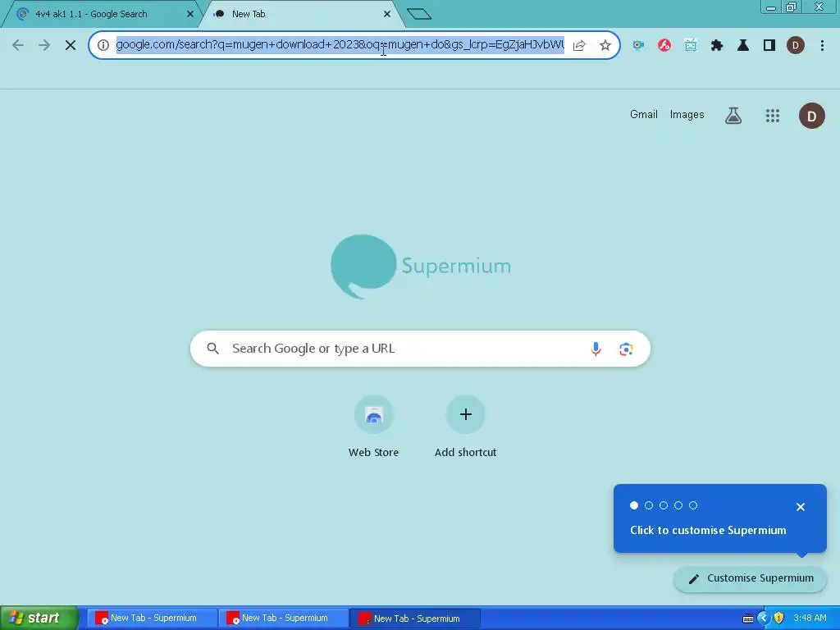This screenshot has width=840, height=630.
Task: Switch to 4v4 ak1 1.1 Google Search tab
Action: pyautogui.click(x=102, y=14)
